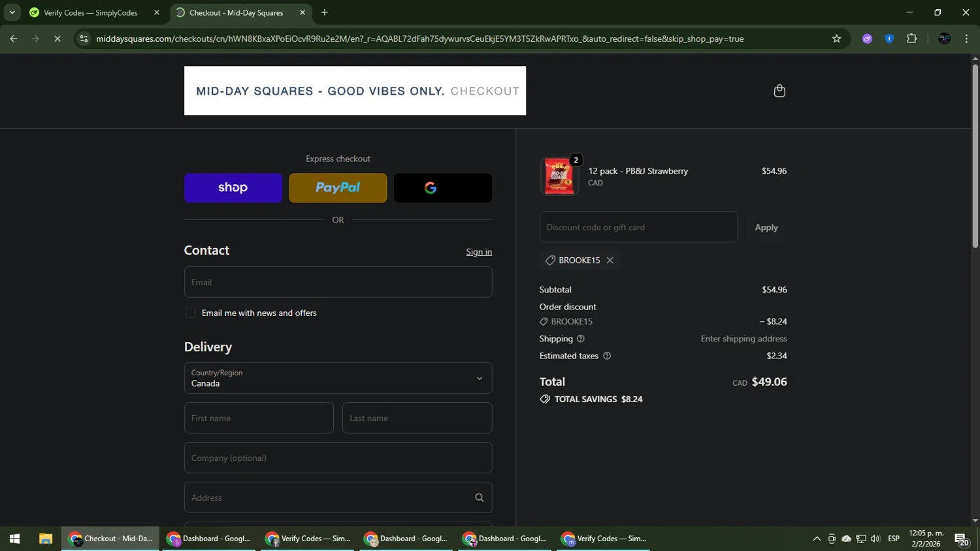Image resolution: width=980 pixels, height=551 pixels.
Task: Focus the Company (optional) field
Action: (x=338, y=458)
